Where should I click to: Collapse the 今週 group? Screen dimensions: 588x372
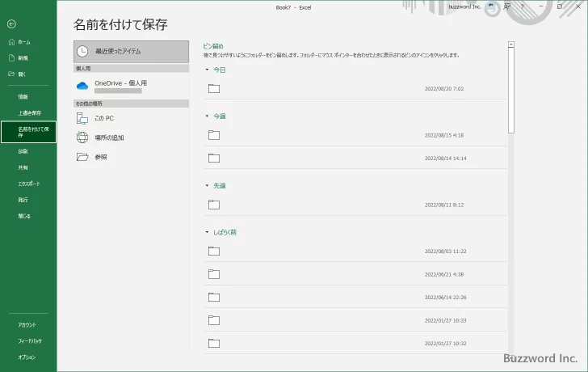(x=207, y=116)
